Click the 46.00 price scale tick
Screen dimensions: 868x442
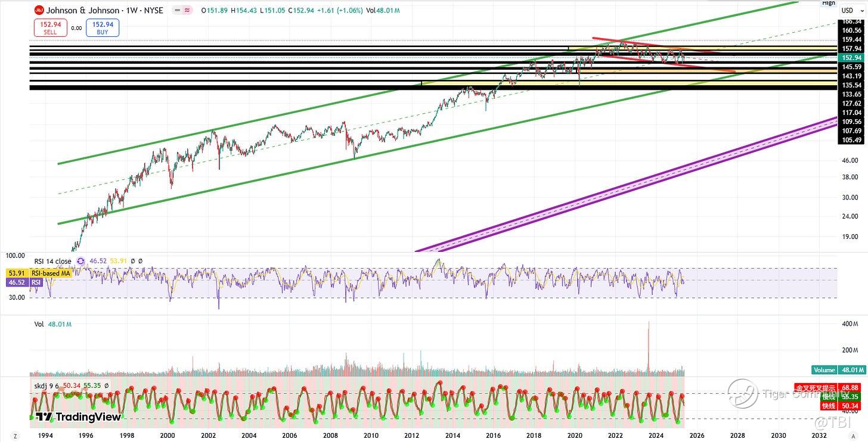pyautogui.click(x=850, y=161)
